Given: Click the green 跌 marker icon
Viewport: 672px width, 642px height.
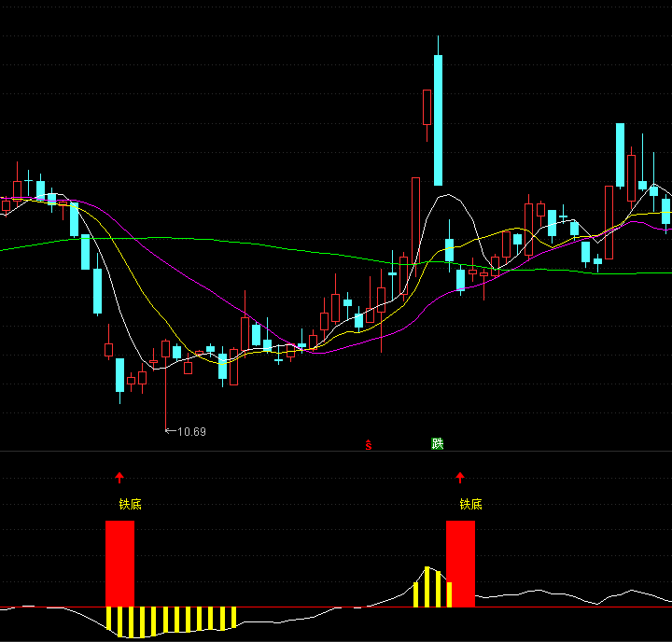Looking at the screenshot, I should pyautogui.click(x=437, y=443).
